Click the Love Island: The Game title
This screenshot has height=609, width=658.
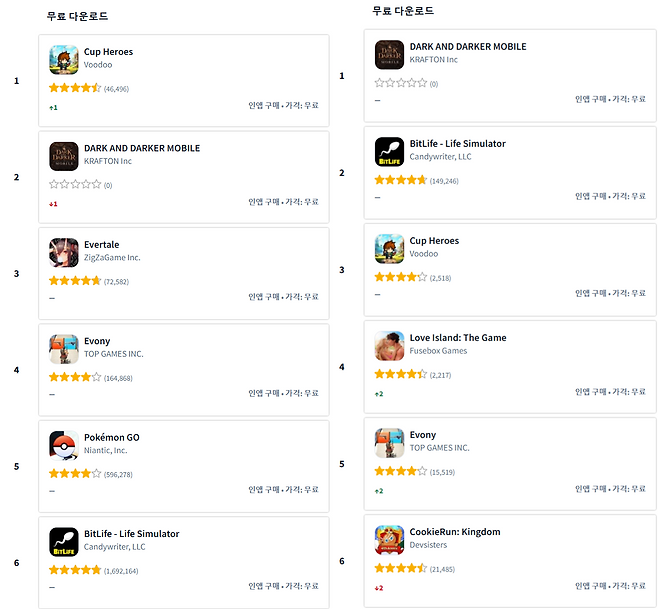point(457,338)
